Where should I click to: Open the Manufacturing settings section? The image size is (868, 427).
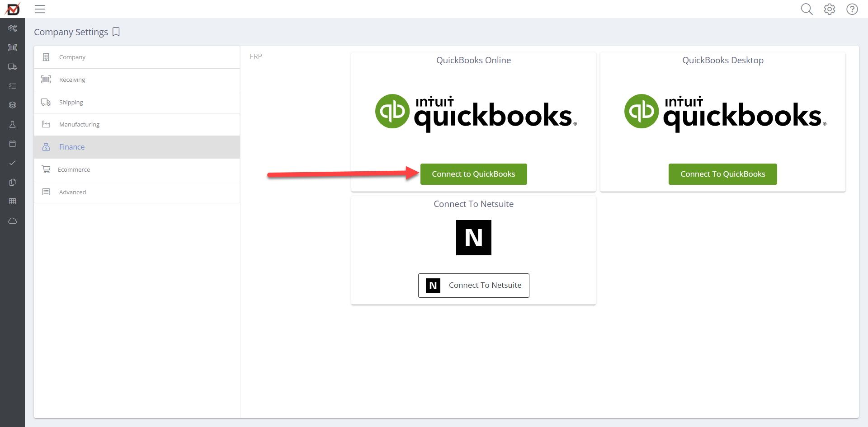[x=137, y=124]
